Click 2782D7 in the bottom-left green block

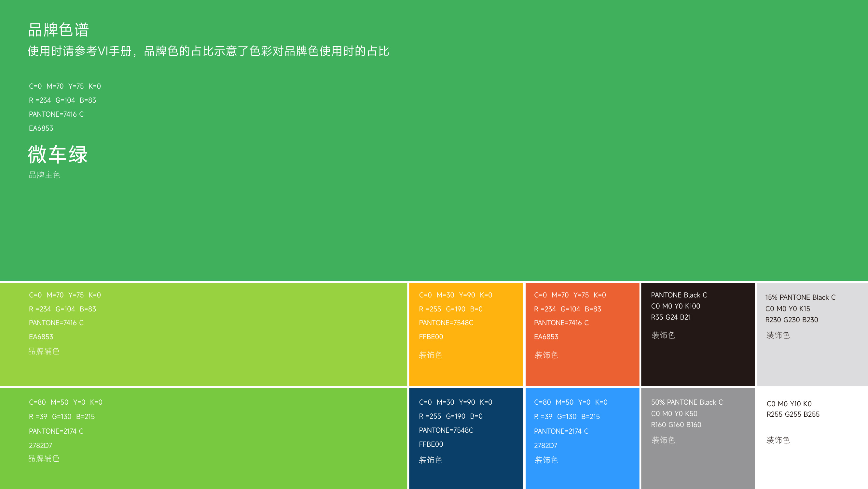[40, 445]
